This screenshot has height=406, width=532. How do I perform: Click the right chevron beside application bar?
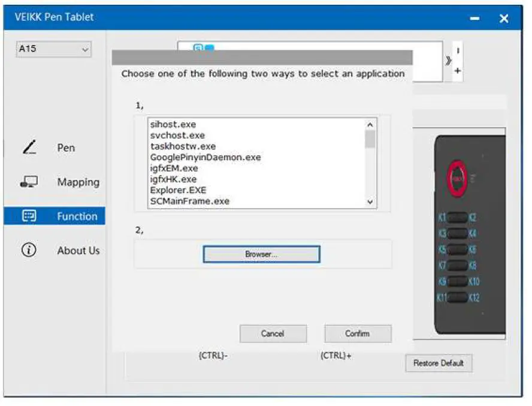[449, 61]
